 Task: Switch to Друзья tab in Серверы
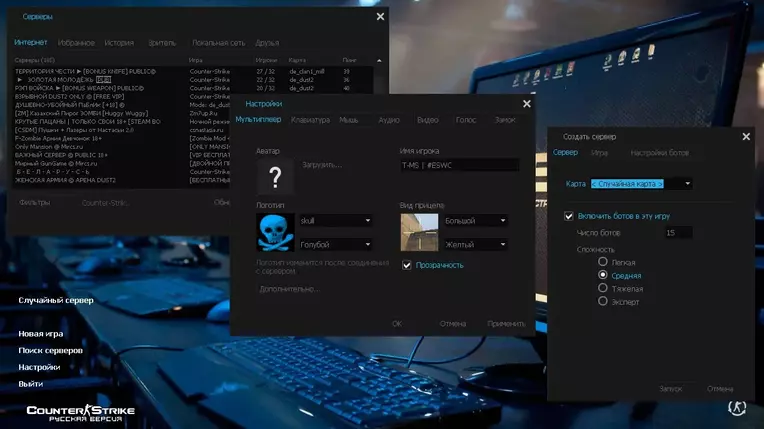[x=267, y=43]
